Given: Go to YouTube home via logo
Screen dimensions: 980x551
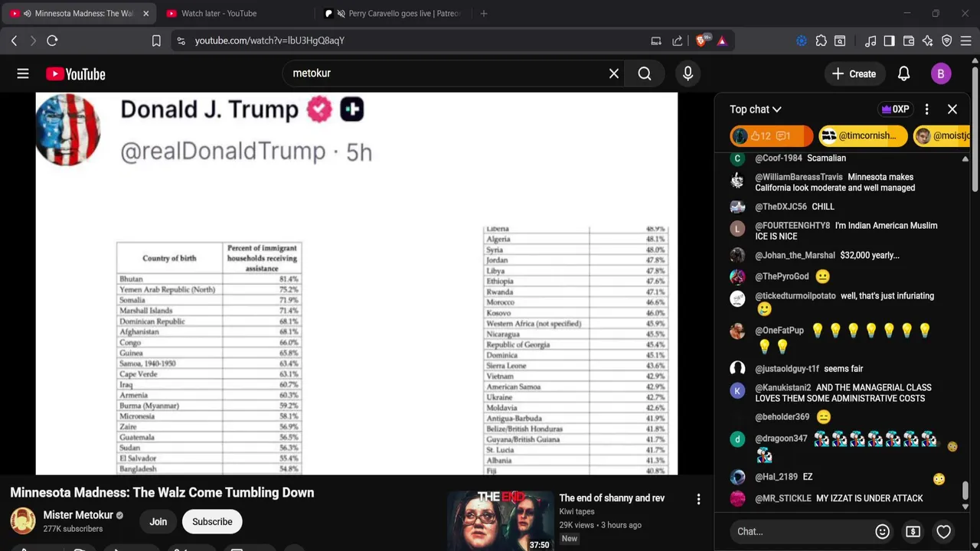Looking at the screenshot, I should [75, 73].
